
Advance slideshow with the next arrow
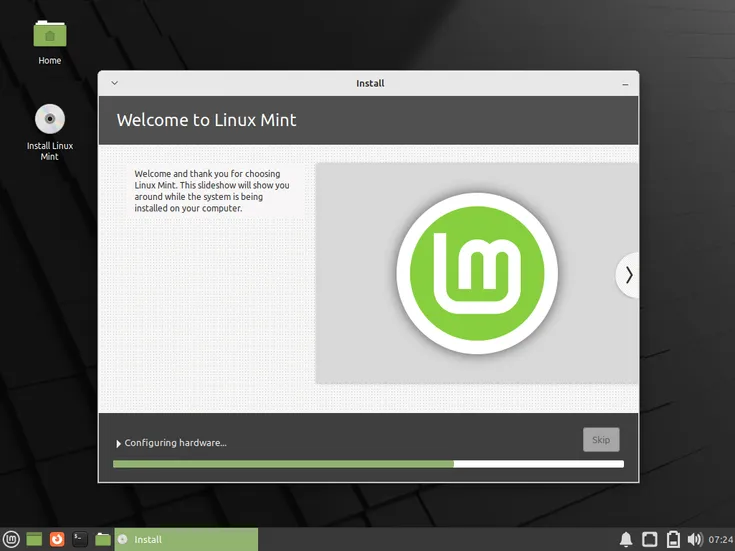(x=628, y=275)
